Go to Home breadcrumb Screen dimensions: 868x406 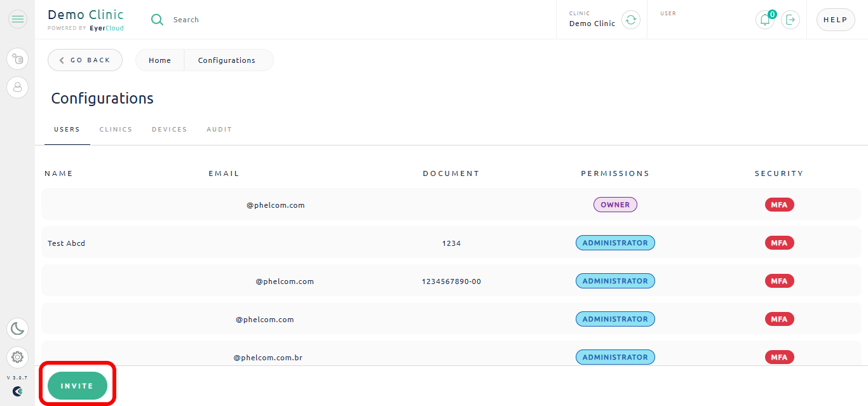coord(159,60)
